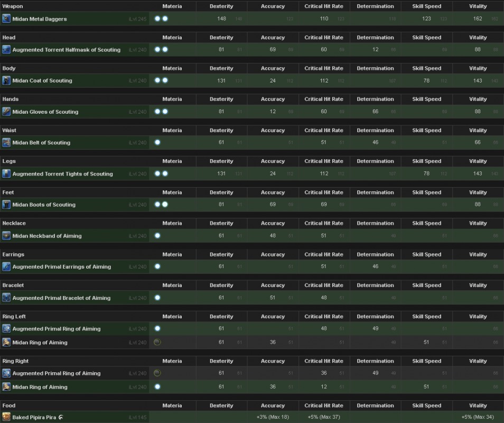Click the swirl icon next to Baked Pipira Pira

tap(61, 417)
